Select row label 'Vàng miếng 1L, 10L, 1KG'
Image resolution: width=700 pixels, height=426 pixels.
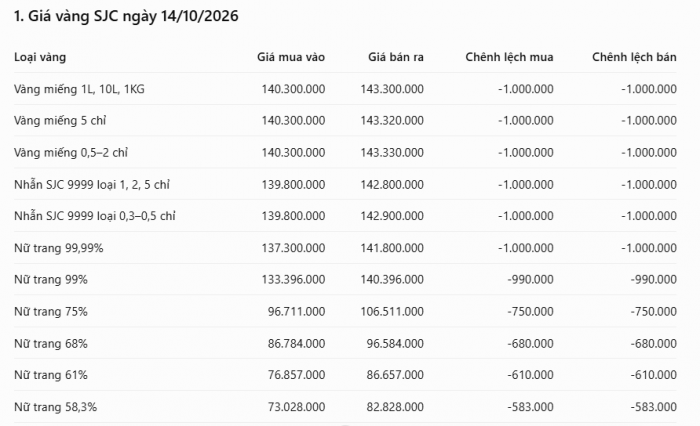click(x=79, y=89)
